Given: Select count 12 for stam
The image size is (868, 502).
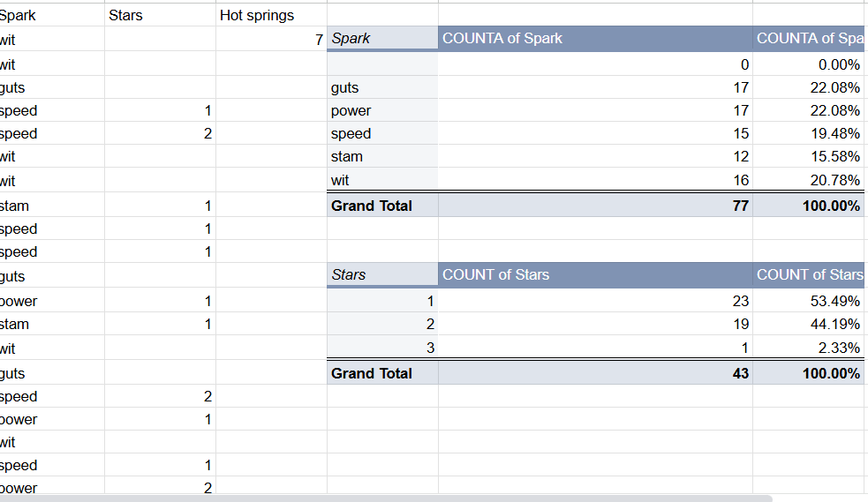Looking at the screenshot, I should point(595,156).
